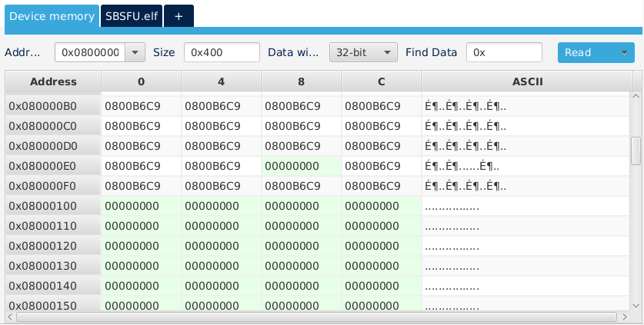Screen dimensions: 644x325
Task: Click column C cell in row 0x08000150
Action: click(381, 303)
